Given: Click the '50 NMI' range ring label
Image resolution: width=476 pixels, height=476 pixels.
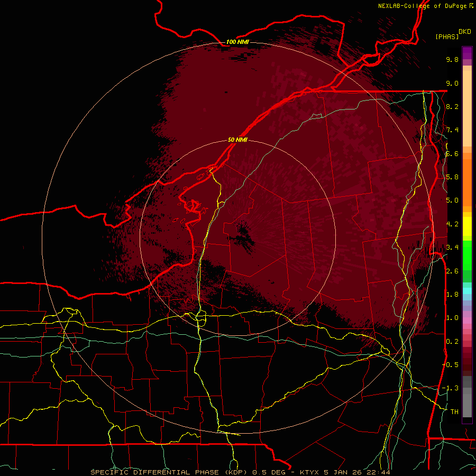Looking at the screenshot, I should (x=237, y=140).
